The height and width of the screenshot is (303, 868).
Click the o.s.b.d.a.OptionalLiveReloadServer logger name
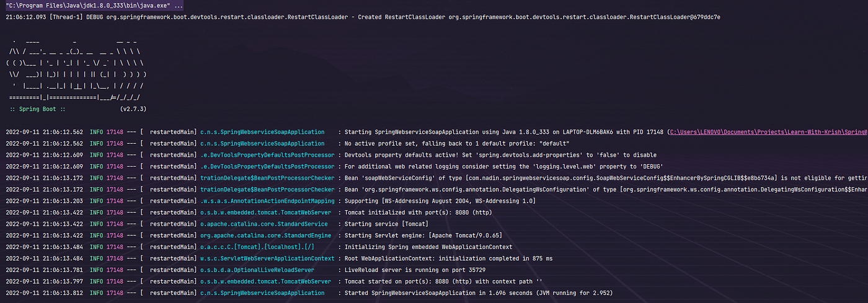pos(258,270)
